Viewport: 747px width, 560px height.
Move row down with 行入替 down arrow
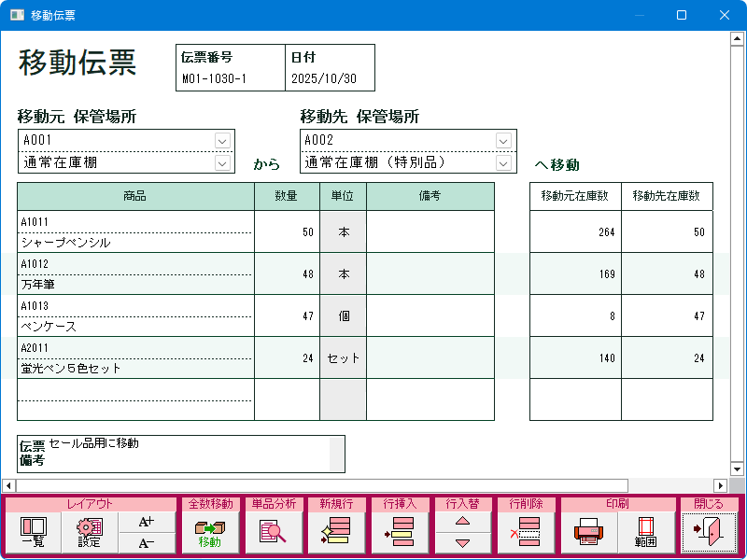[x=462, y=543]
